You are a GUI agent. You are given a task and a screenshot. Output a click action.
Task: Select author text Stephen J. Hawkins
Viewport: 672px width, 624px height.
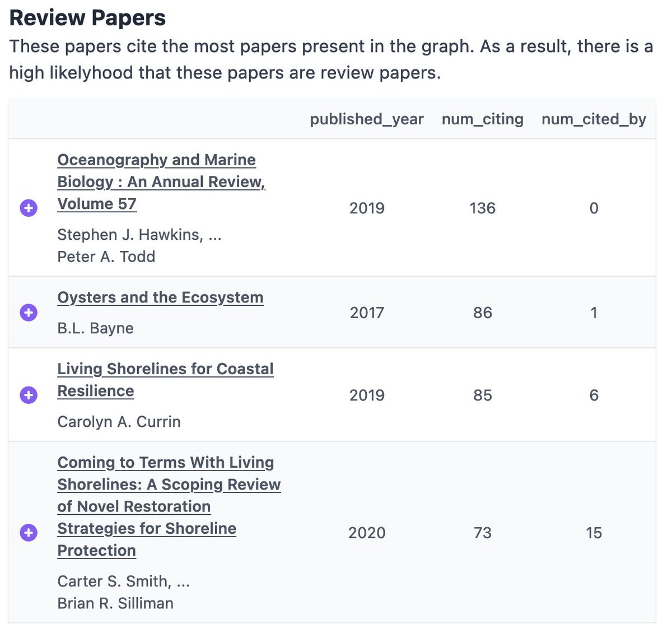pyautogui.click(x=130, y=235)
